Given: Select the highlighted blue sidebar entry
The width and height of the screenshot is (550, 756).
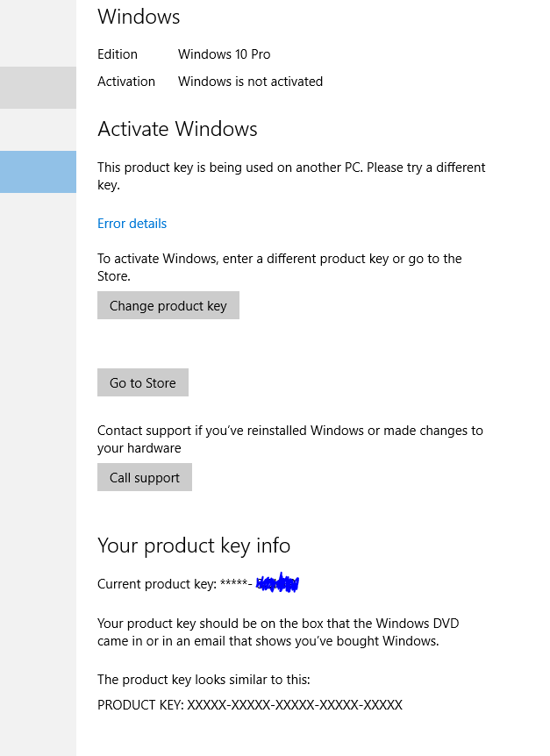Looking at the screenshot, I should pos(38,172).
